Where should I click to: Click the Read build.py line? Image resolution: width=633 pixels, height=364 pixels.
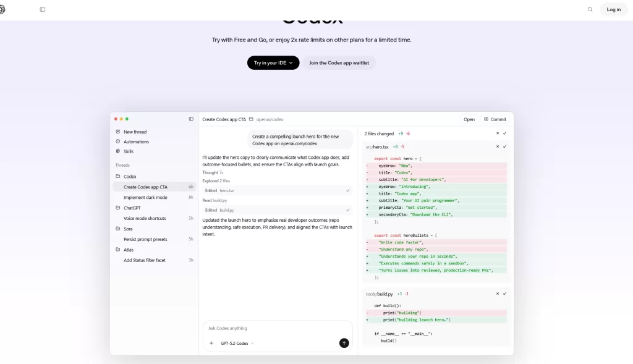(215, 201)
